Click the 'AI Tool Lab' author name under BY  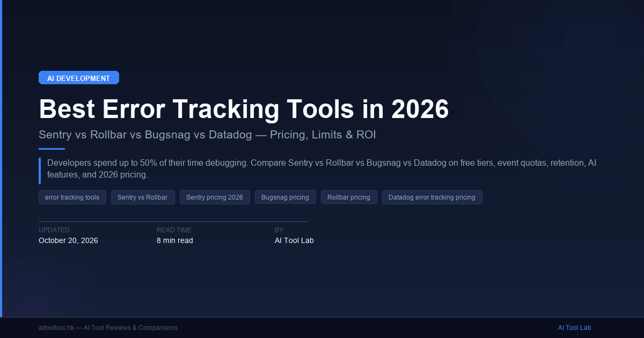[294, 240]
